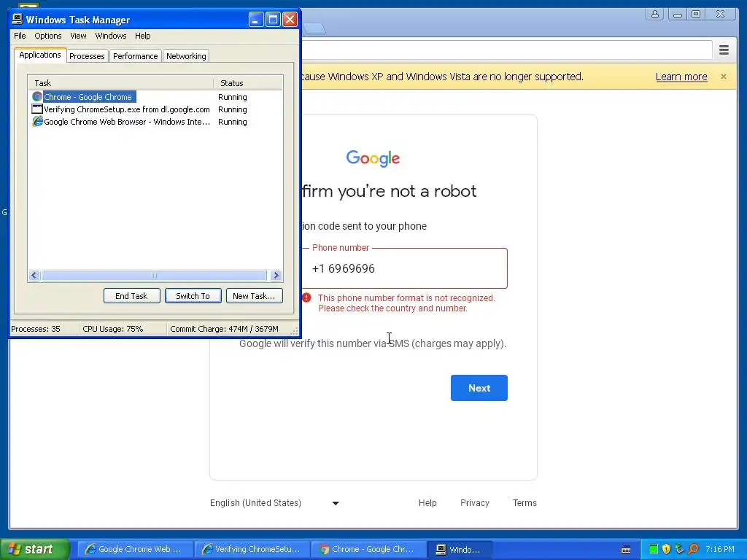Open the Chrome hamburger menu
Screen dimensions: 747x560
point(724,50)
